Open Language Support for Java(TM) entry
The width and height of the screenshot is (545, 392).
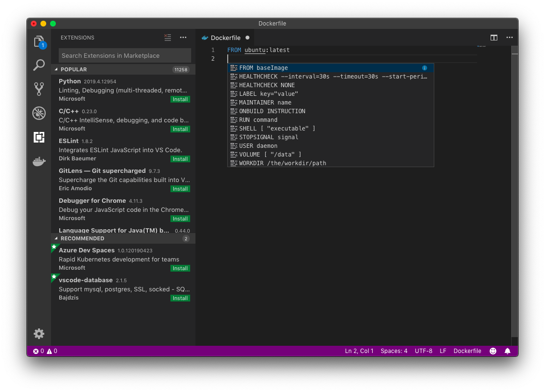click(123, 230)
